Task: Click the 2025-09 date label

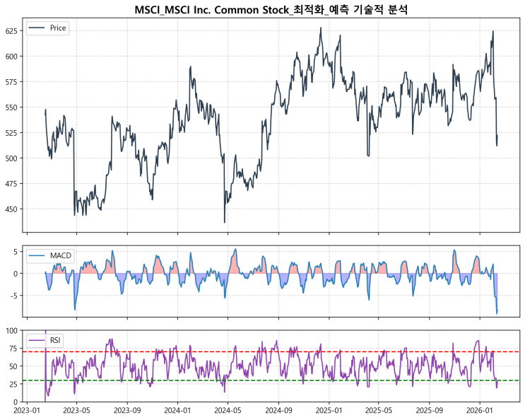Action: 429,411
